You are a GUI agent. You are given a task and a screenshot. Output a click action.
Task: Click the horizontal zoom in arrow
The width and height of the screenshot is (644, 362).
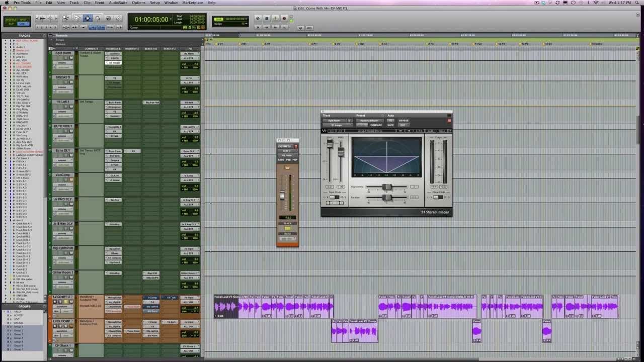click(56, 18)
